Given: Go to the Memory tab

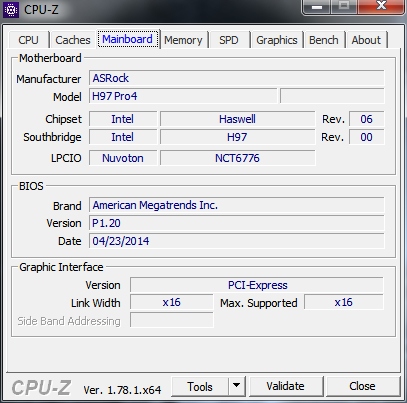Looking at the screenshot, I should (183, 40).
